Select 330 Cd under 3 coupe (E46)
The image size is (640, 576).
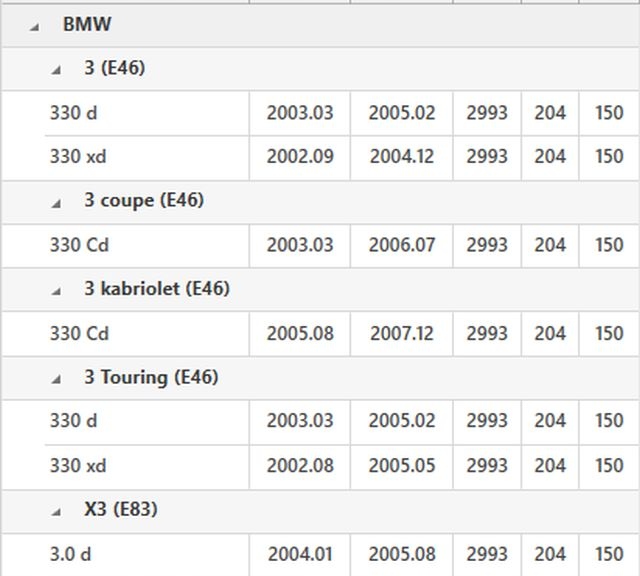80,245
